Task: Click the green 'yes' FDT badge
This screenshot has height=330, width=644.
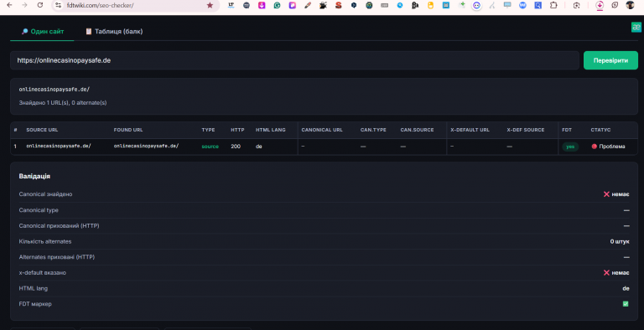Action: (x=570, y=147)
